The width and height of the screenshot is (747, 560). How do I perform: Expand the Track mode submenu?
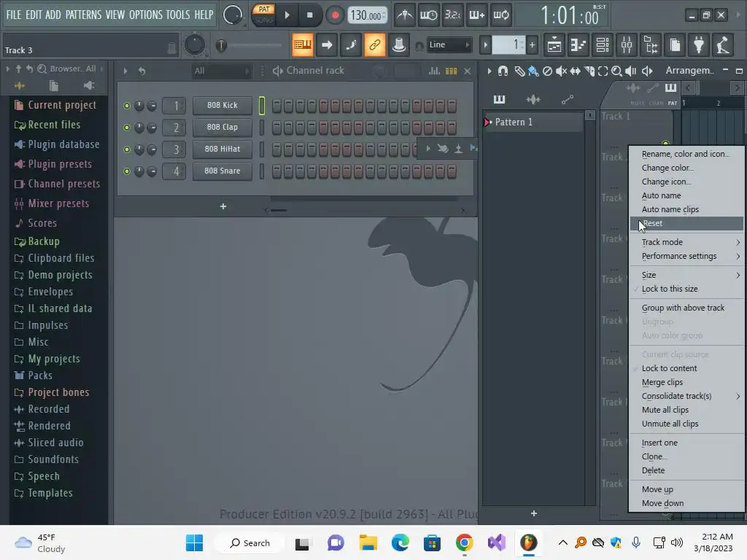pos(686,242)
